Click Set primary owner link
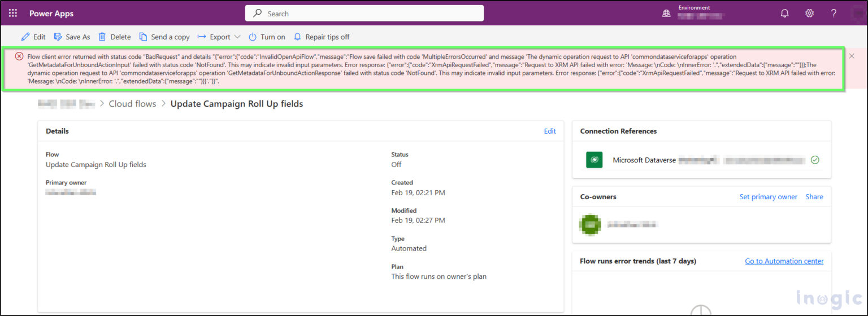This screenshot has width=868, height=316. tap(768, 197)
